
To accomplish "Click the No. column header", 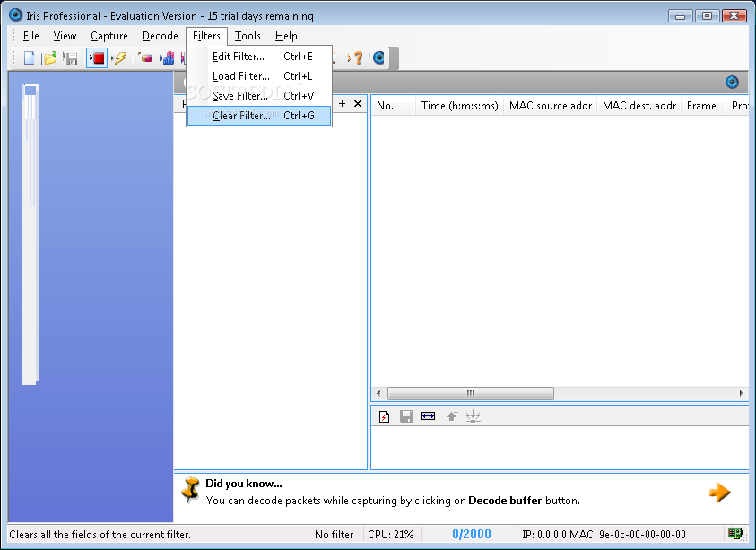I will click(x=394, y=106).
